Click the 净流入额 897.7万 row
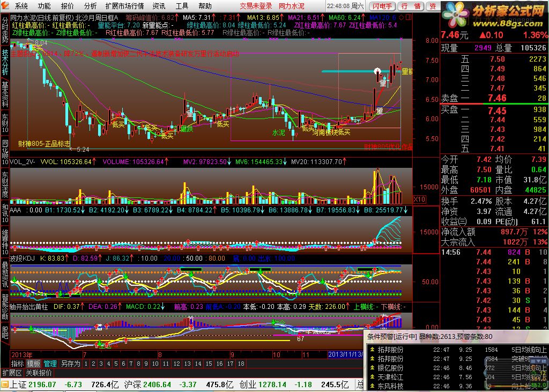Screen dimensions: 549x392 [494, 232]
